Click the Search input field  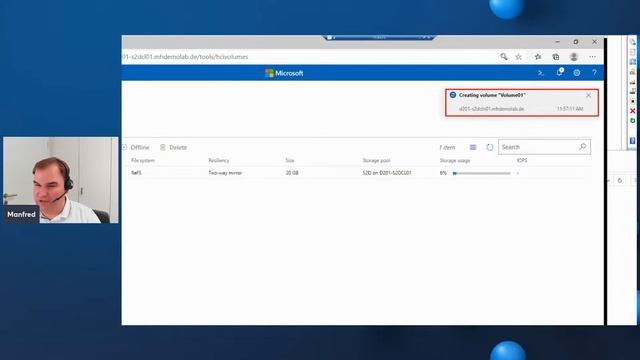pyautogui.click(x=544, y=147)
